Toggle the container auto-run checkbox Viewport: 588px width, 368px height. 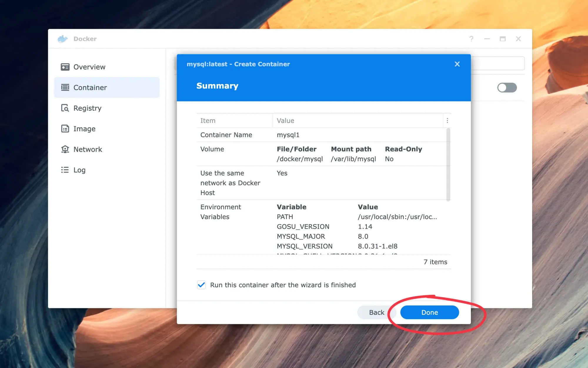coord(201,284)
